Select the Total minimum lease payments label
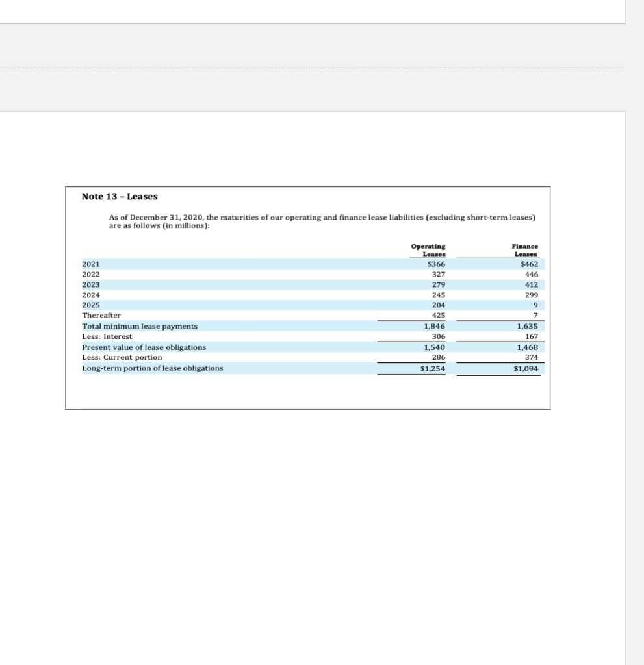The image size is (644, 665). 140,325
